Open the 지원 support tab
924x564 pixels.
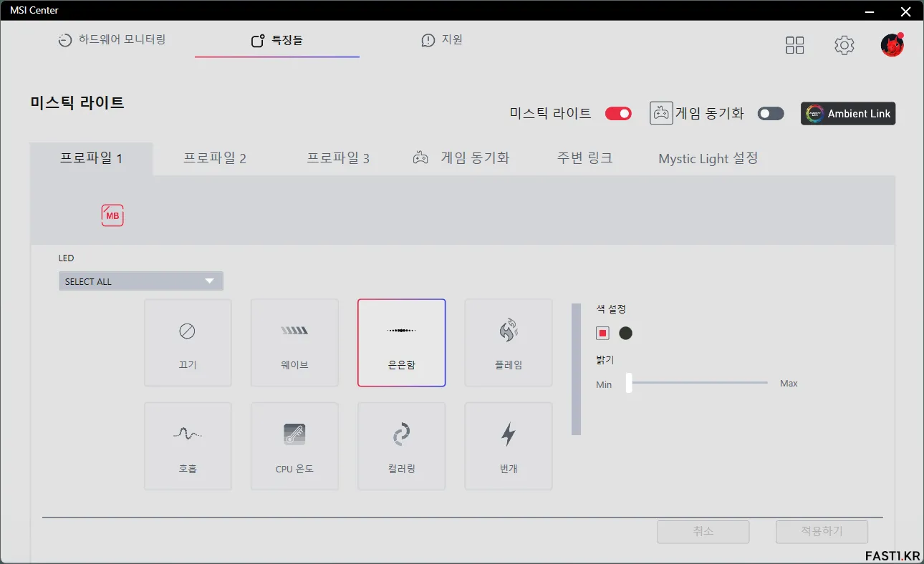point(442,40)
